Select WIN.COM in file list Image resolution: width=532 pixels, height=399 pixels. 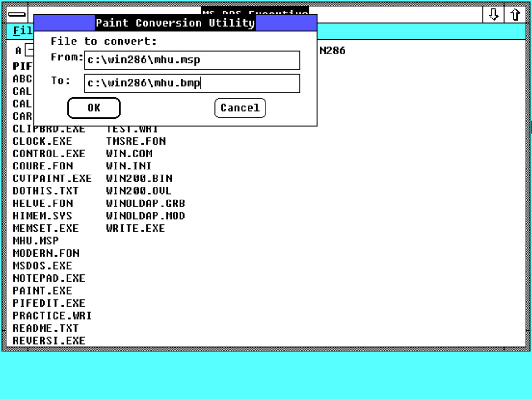click(129, 154)
